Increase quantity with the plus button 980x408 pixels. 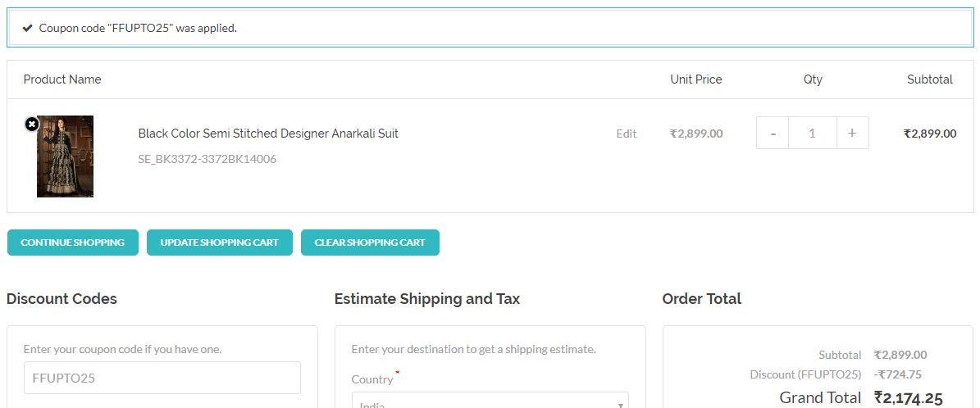click(852, 133)
